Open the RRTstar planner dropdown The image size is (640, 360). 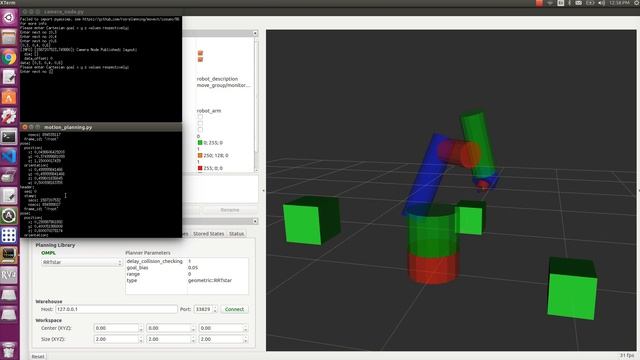click(x=82, y=262)
